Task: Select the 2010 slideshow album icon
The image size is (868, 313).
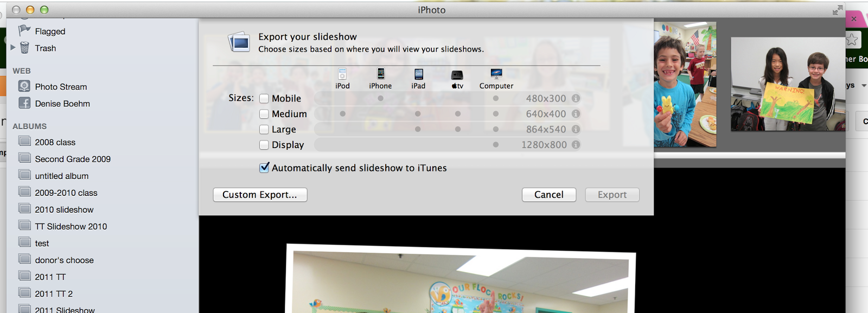Action: click(24, 209)
